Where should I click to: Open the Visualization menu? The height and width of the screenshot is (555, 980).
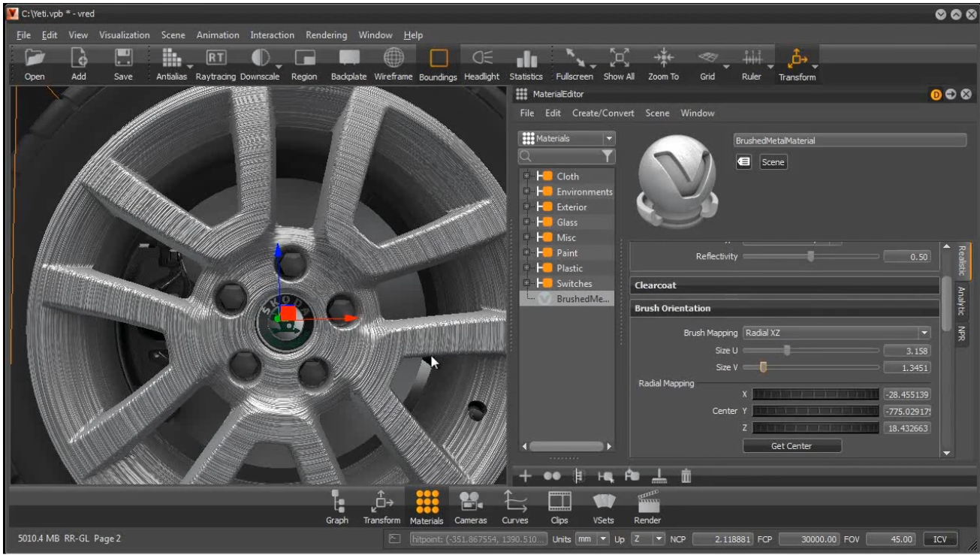click(x=125, y=35)
